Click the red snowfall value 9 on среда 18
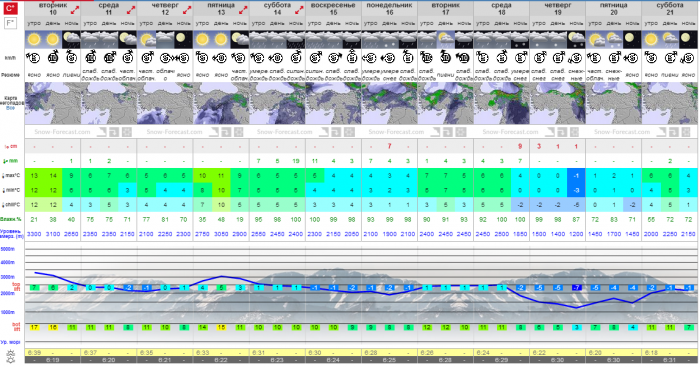Screen dimensions: 700x367 coord(520,146)
